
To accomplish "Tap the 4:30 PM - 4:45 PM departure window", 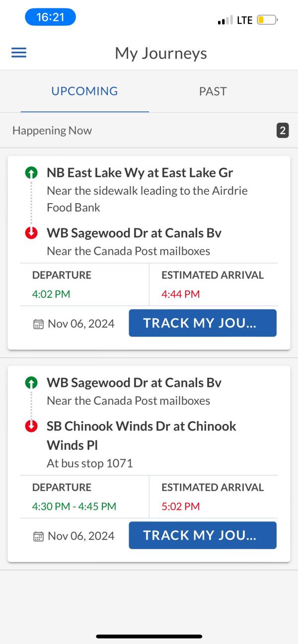I will point(74,506).
